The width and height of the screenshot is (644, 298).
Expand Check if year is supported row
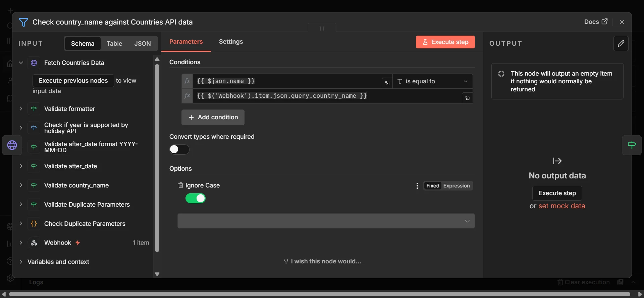click(21, 128)
